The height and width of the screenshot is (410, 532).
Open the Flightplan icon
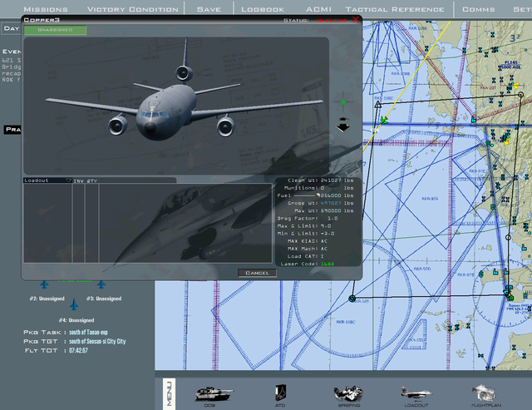pos(484,393)
